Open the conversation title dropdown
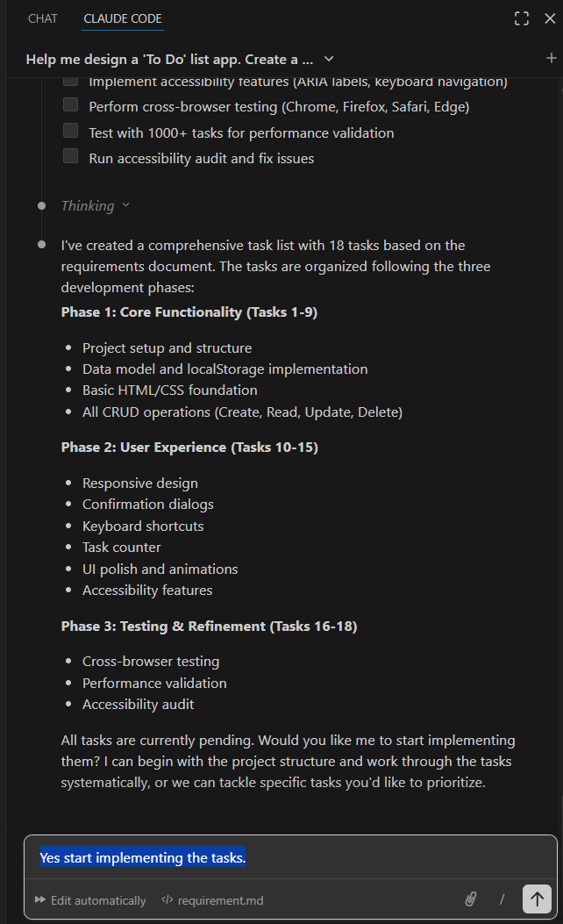 click(x=329, y=59)
